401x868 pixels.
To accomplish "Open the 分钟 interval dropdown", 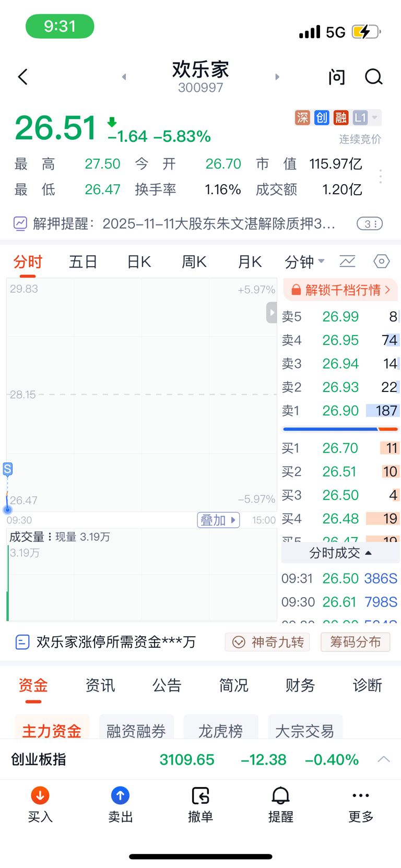I will tap(304, 261).
